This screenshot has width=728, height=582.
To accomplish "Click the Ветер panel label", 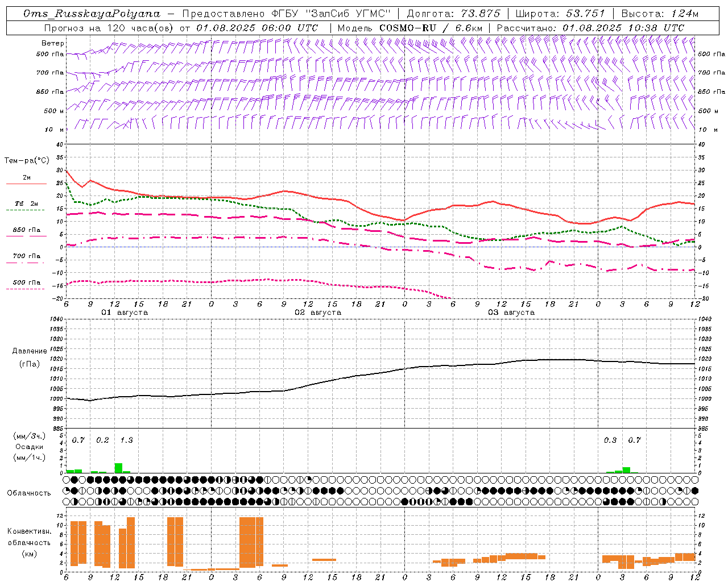I will 52,43.
